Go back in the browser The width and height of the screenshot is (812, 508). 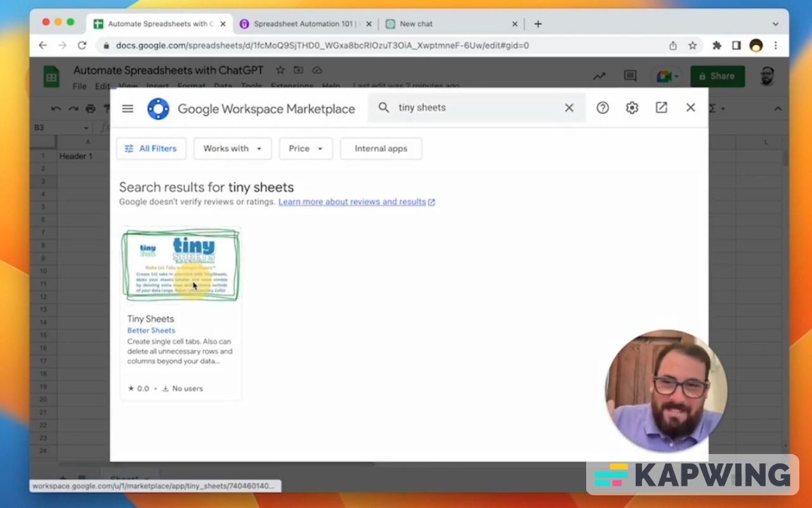pos(43,46)
